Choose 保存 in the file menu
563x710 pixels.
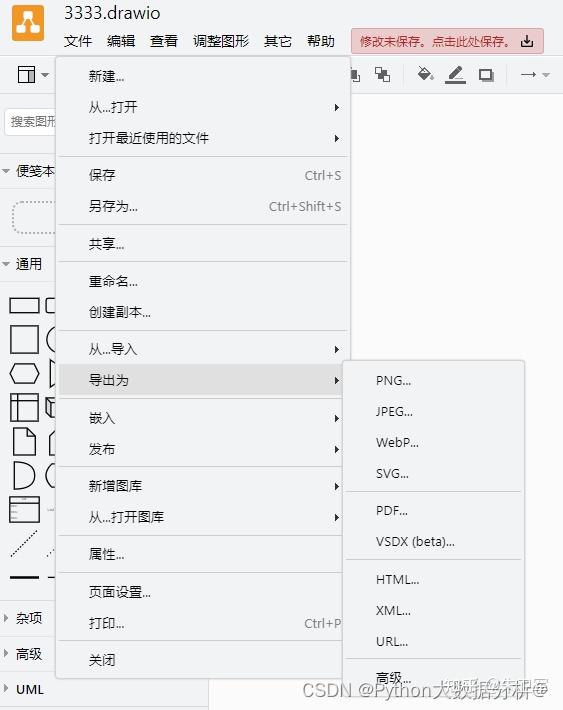[203, 175]
